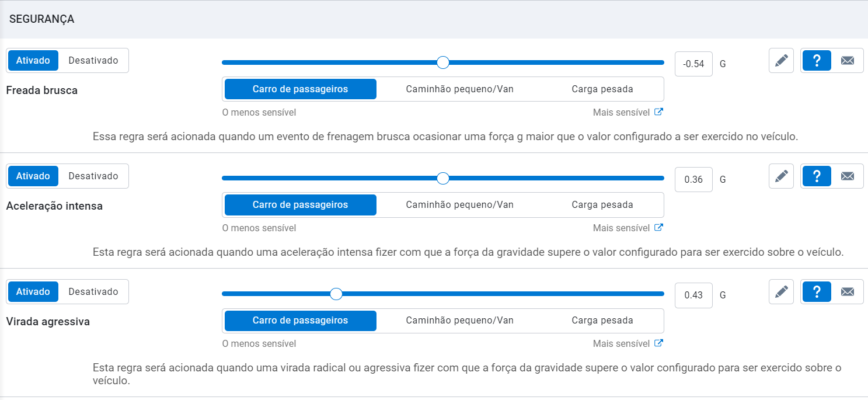Select Carga pesada for Aceleração intensa

coord(602,205)
